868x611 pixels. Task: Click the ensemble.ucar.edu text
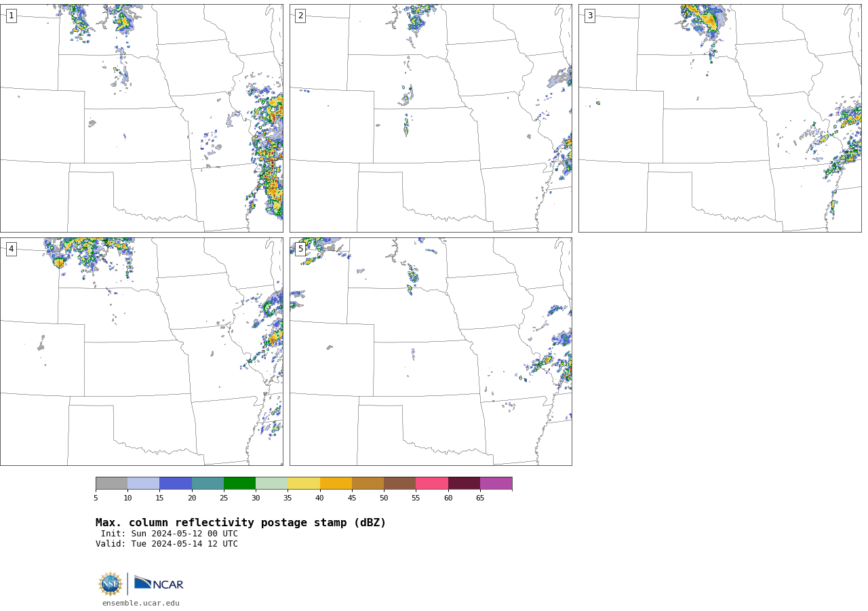(x=141, y=603)
